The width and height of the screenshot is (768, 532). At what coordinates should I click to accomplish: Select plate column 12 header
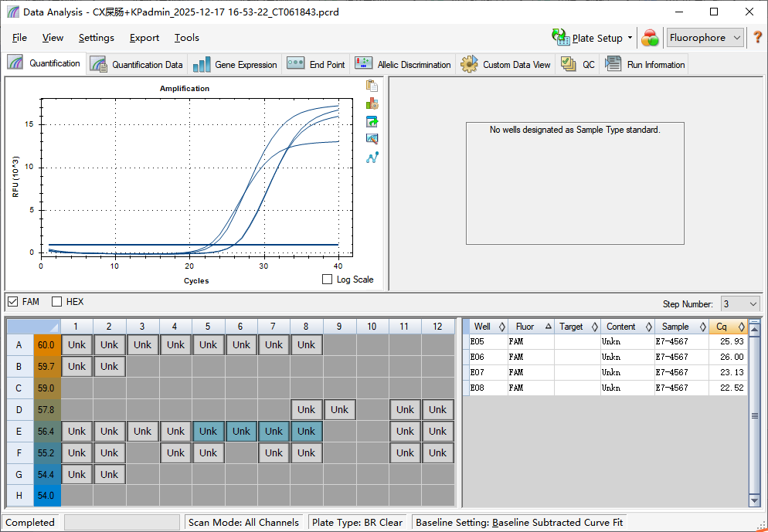click(438, 327)
